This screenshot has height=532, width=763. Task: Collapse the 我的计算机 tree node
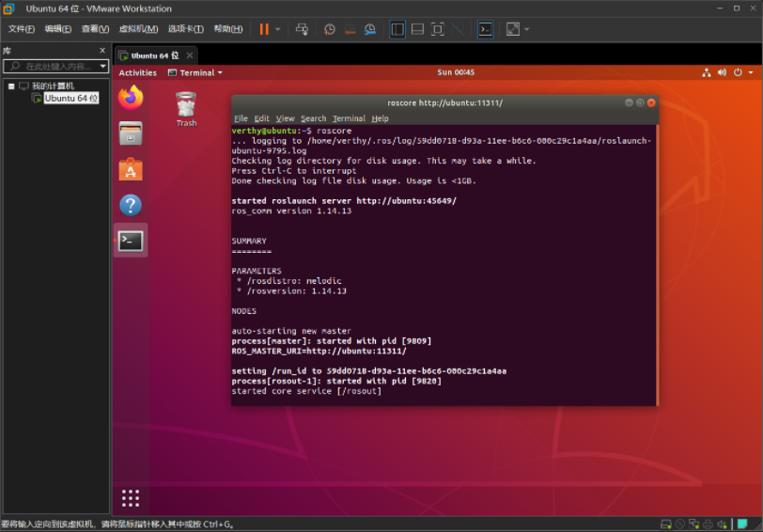[11, 86]
